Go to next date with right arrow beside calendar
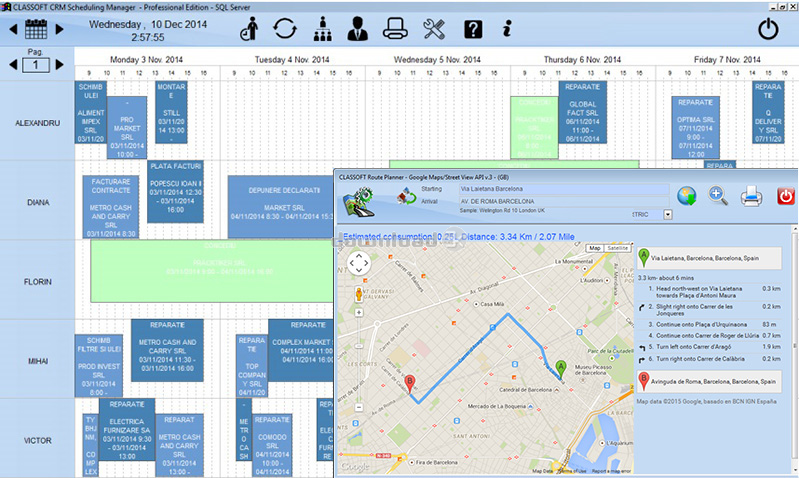The height and width of the screenshot is (478, 799). click(x=59, y=30)
